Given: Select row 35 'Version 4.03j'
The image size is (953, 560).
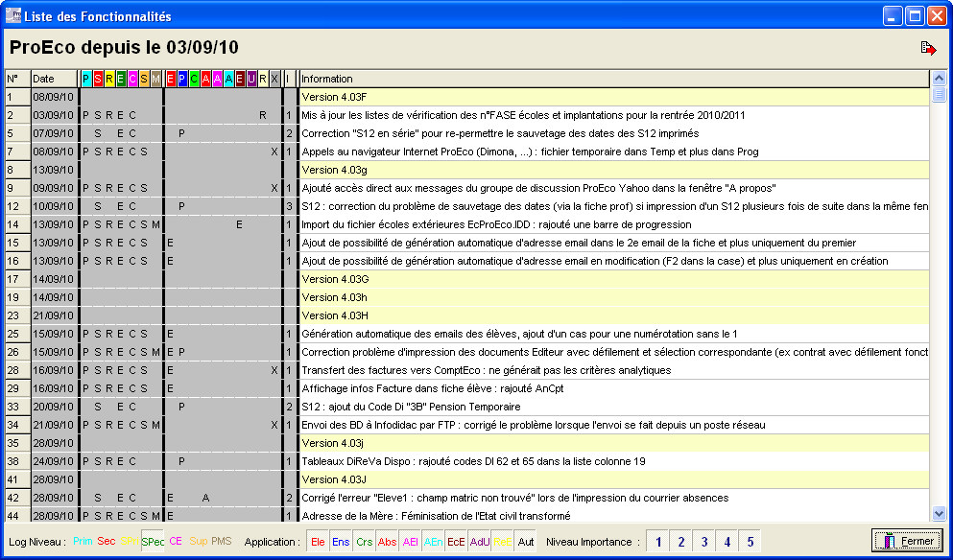Looking at the screenshot, I should click(x=467, y=443).
